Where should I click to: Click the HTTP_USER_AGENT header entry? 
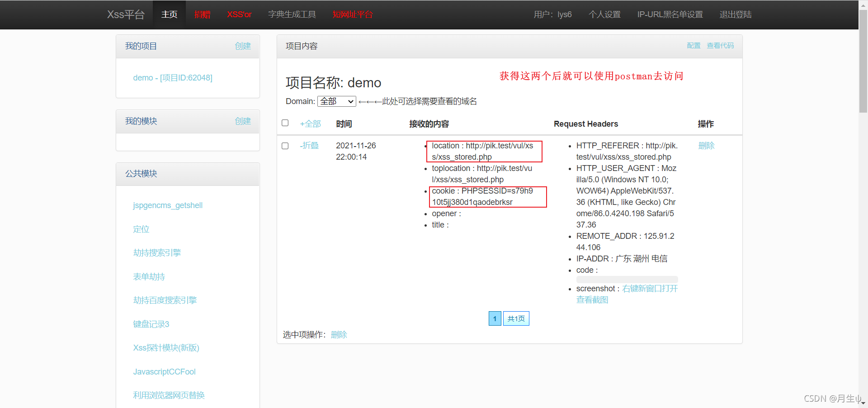tap(626, 196)
